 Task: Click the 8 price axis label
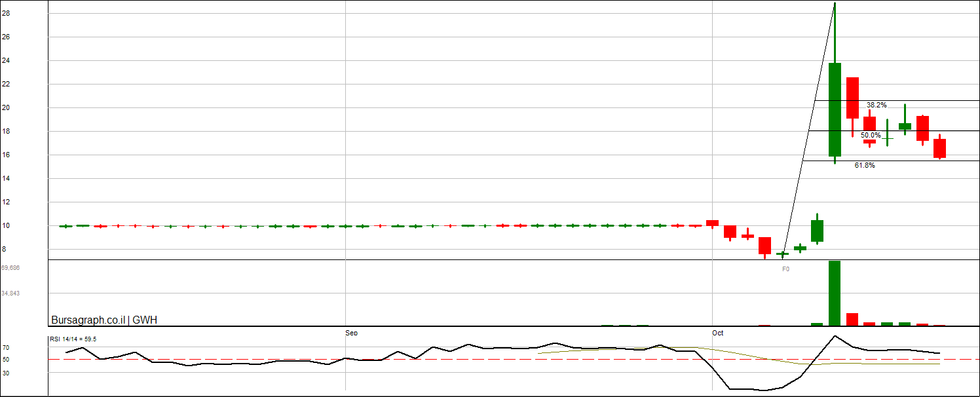coord(4,249)
